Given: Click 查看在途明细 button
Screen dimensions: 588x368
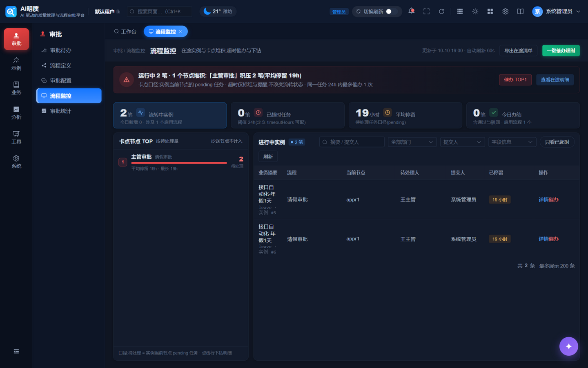Looking at the screenshot, I should tap(555, 80).
